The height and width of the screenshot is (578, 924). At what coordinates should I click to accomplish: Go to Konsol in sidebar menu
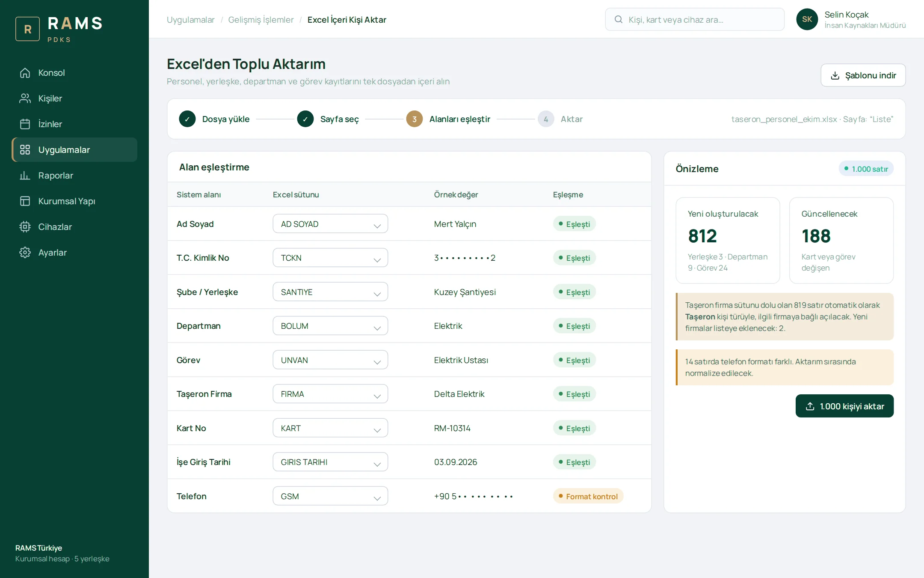[x=74, y=73]
